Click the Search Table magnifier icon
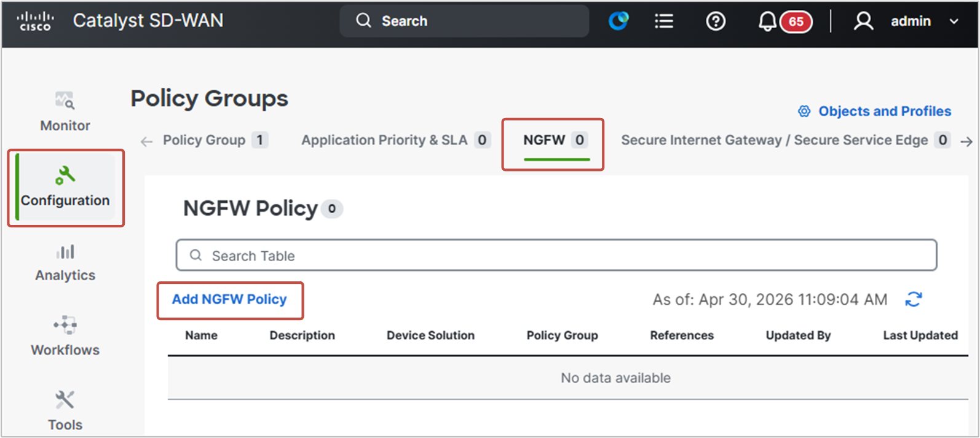The width and height of the screenshot is (980, 438). pos(196,255)
